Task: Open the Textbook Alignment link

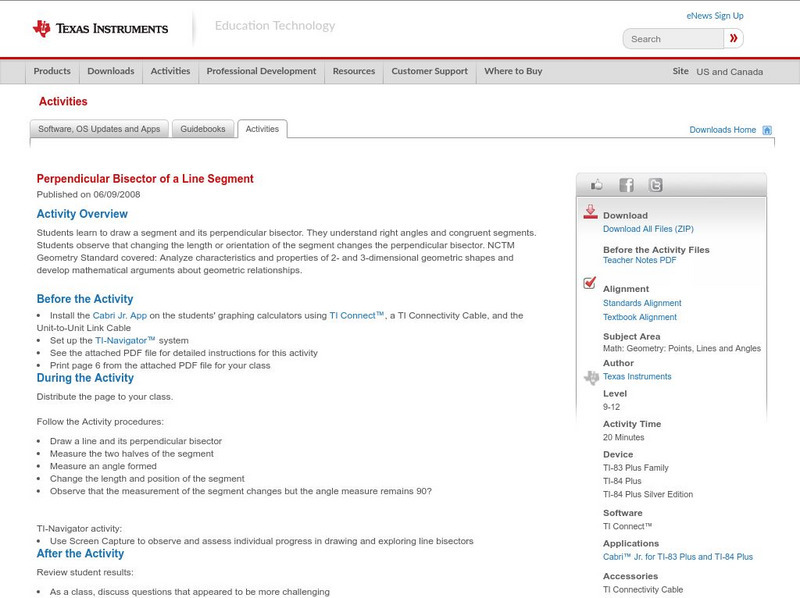Action: (x=640, y=317)
